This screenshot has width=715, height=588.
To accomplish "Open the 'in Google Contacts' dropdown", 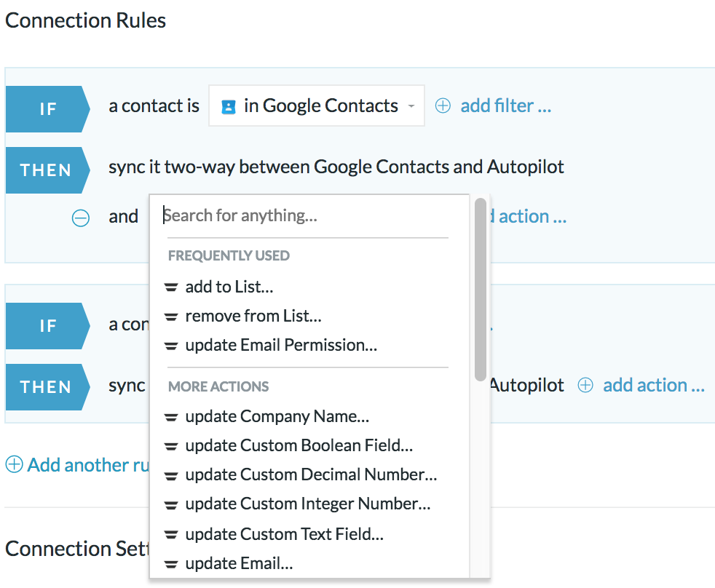I will click(317, 106).
